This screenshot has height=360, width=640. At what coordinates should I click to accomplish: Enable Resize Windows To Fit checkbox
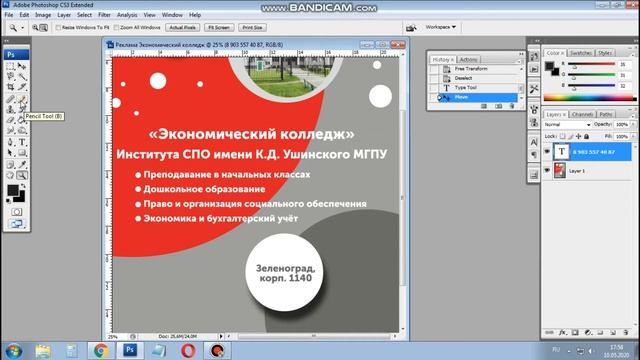click(x=58, y=27)
